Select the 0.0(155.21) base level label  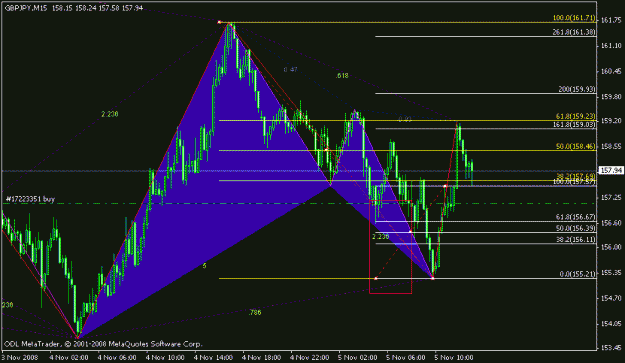coord(577,274)
